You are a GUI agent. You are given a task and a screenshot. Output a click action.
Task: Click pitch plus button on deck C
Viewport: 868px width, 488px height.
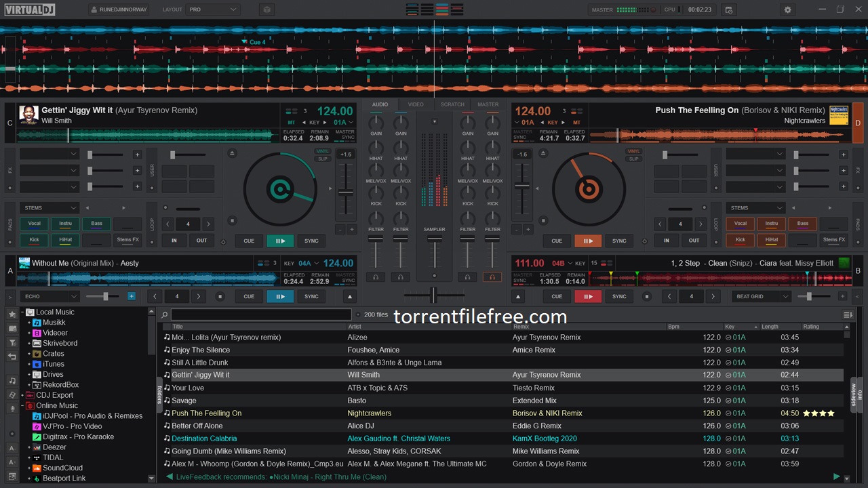[352, 229]
